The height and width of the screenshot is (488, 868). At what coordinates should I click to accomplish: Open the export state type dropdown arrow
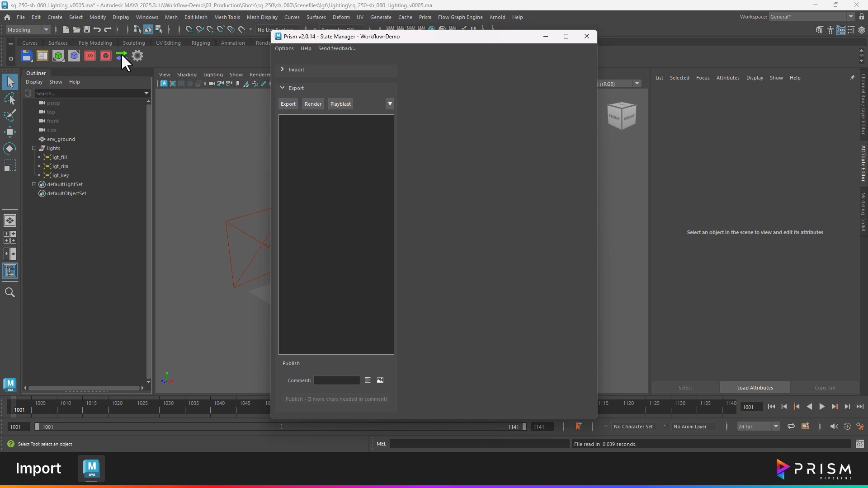(390, 104)
